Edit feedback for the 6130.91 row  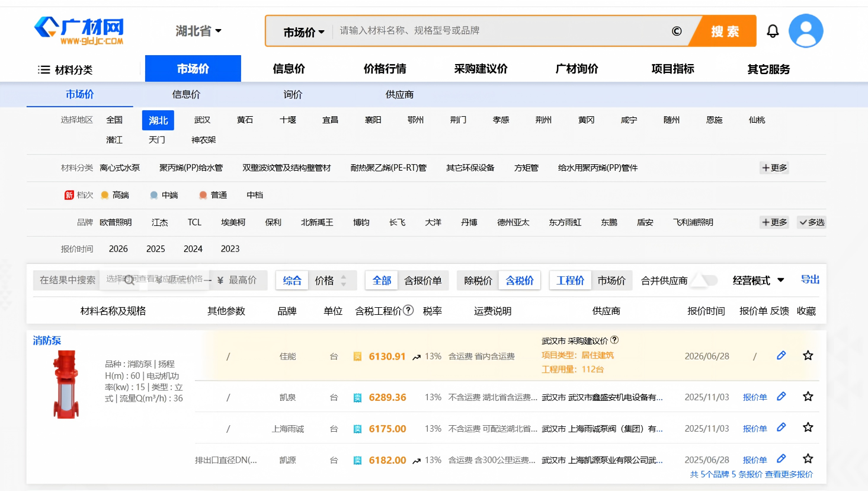(781, 355)
